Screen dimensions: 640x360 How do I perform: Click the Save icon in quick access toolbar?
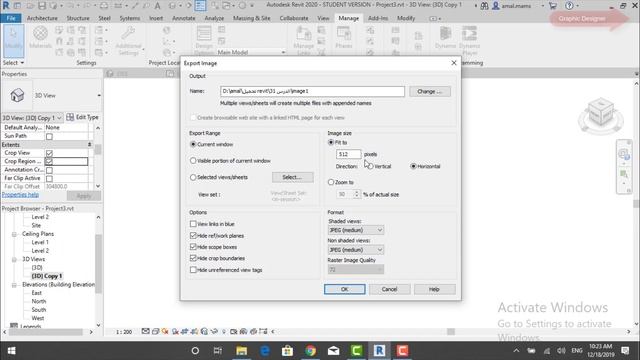tap(42, 6)
